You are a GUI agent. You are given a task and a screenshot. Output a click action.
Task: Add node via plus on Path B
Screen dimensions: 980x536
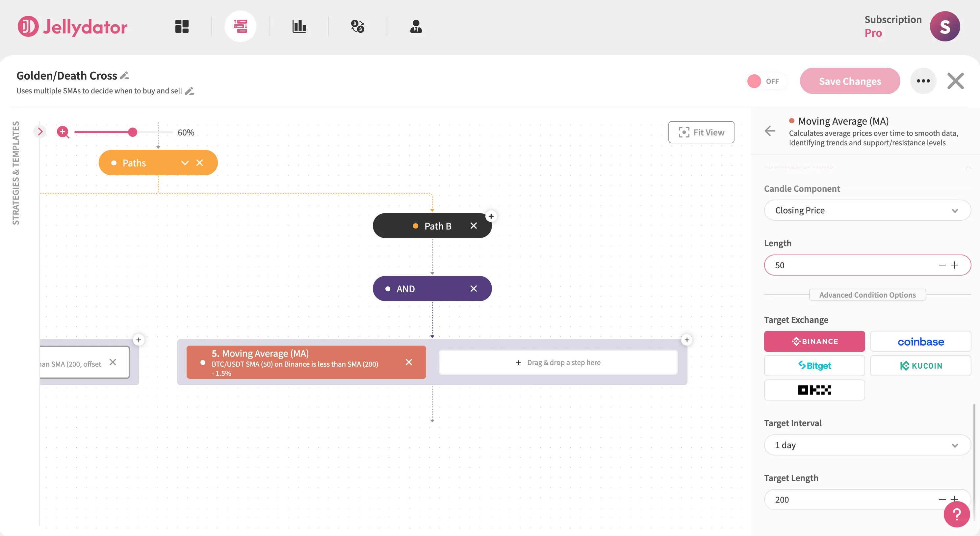pyautogui.click(x=491, y=216)
